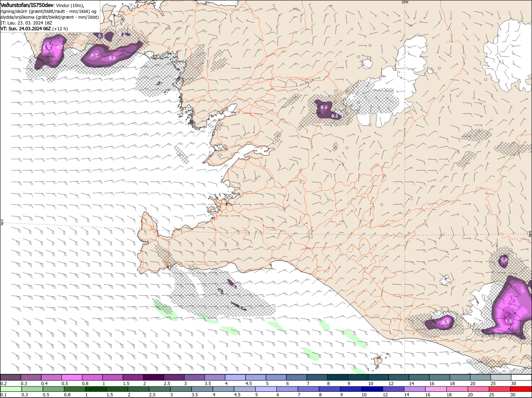Pick lower scale light pink swatch at 16
Image resolution: width=532 pixels, height=398 pixels.
435,389
